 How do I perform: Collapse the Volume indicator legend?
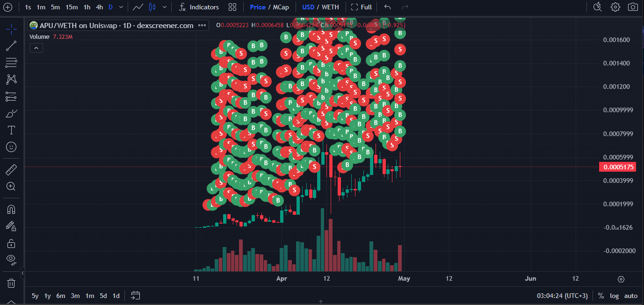(x=36, y=48)
